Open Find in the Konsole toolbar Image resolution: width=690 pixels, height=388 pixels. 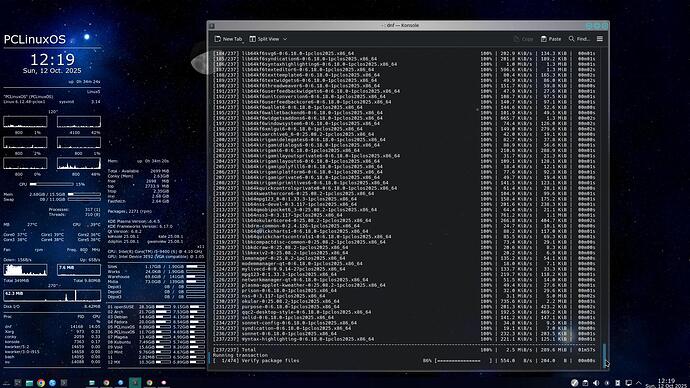click(x=579, y=39)
